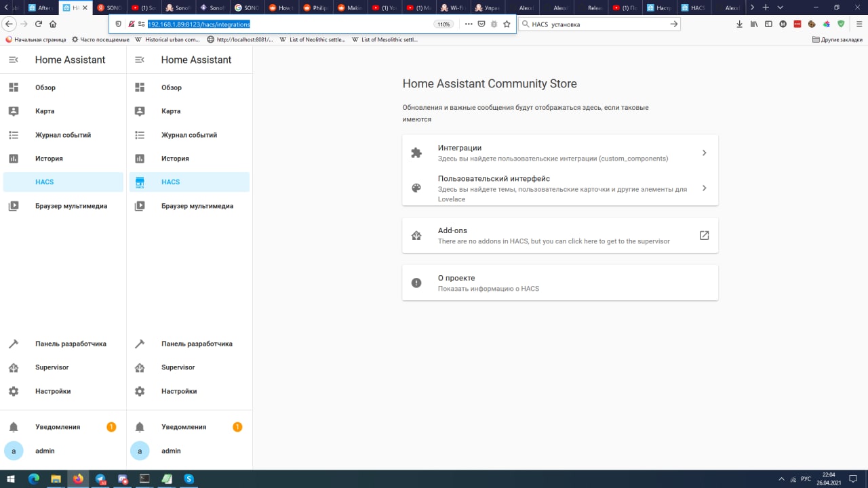Click the puzzle-piece Интеграции icon

coord(416,153)
